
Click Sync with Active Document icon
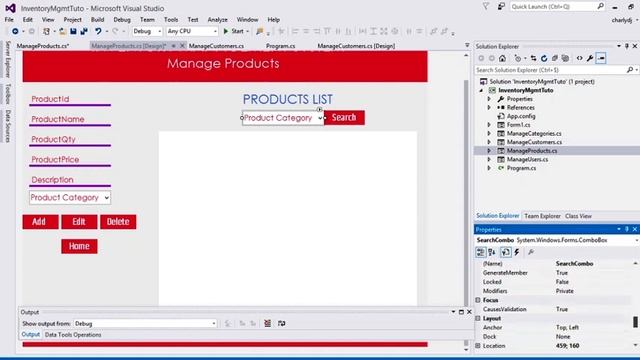pos(533,58)
